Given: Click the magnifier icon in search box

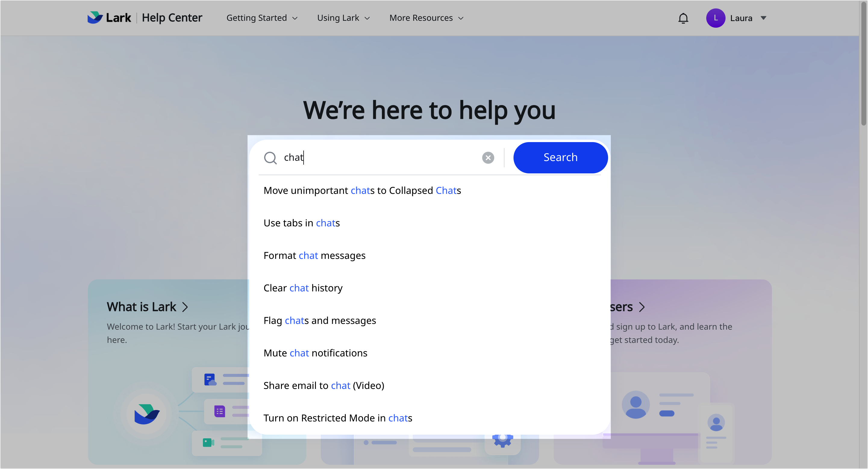Looking at the screenshot, I should pyautogui.click(x=270, y=157).
